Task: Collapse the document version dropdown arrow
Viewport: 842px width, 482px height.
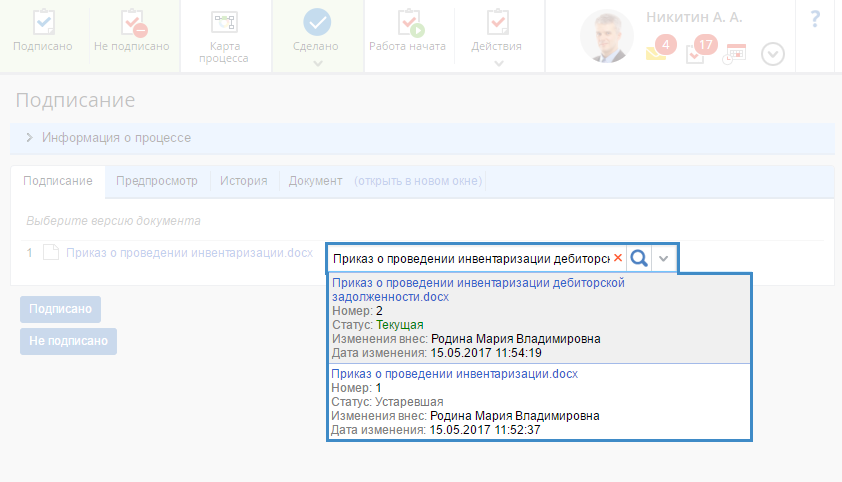Action: pyautogui.click(x=664, y=258)
